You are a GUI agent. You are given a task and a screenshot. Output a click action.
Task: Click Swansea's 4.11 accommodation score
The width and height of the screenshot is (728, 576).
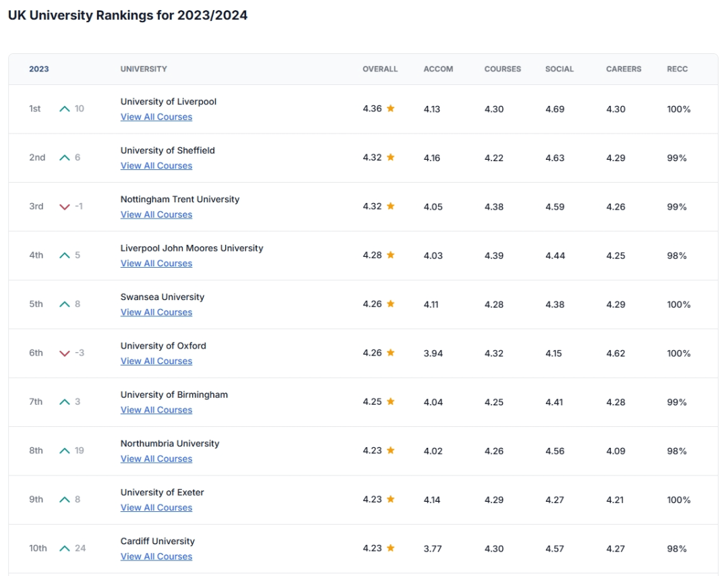[431, 304]
